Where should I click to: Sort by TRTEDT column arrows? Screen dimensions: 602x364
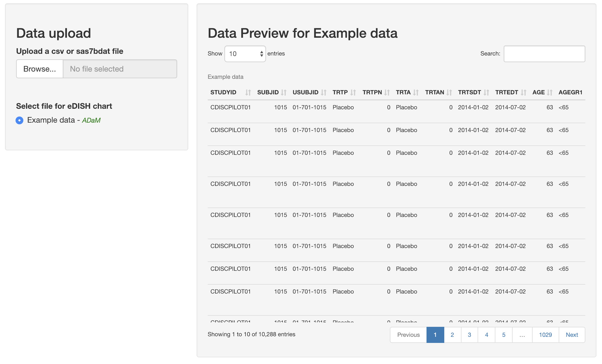click(x=523, y=92)
